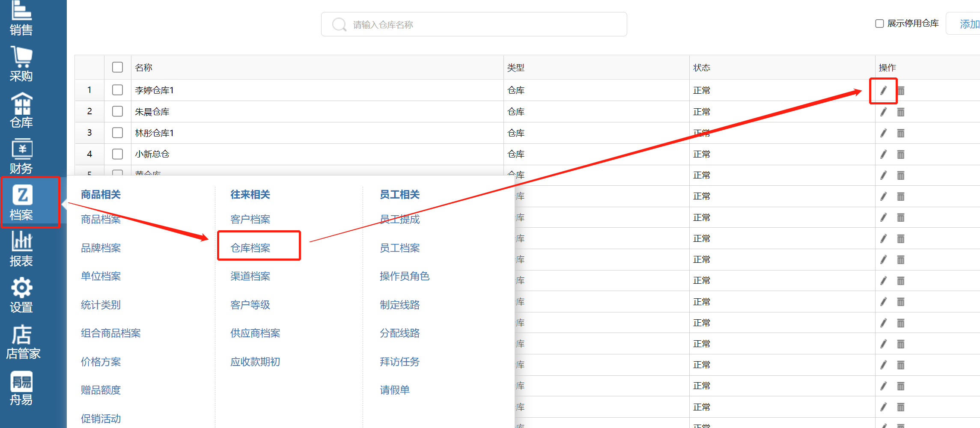Open 请假单 from the menu
The height and width of the screenshot is (428, 980).
pyautogui.click(x=395, y=390)
